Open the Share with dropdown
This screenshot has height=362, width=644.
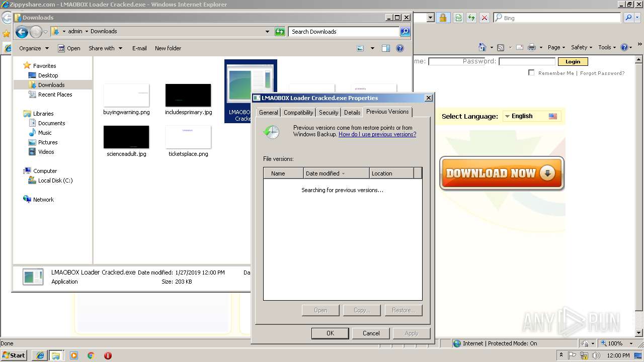tap(106, 48)
